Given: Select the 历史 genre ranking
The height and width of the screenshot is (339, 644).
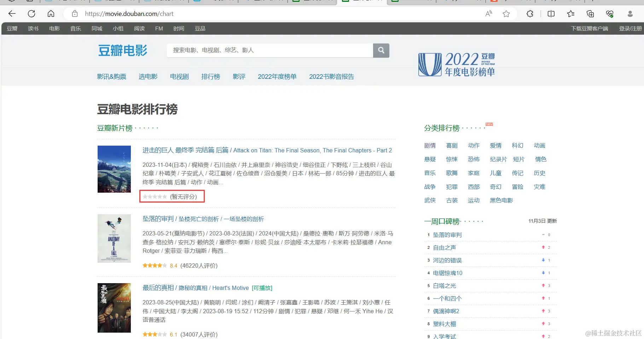Looking at the screenshot, I should [540, 173].
